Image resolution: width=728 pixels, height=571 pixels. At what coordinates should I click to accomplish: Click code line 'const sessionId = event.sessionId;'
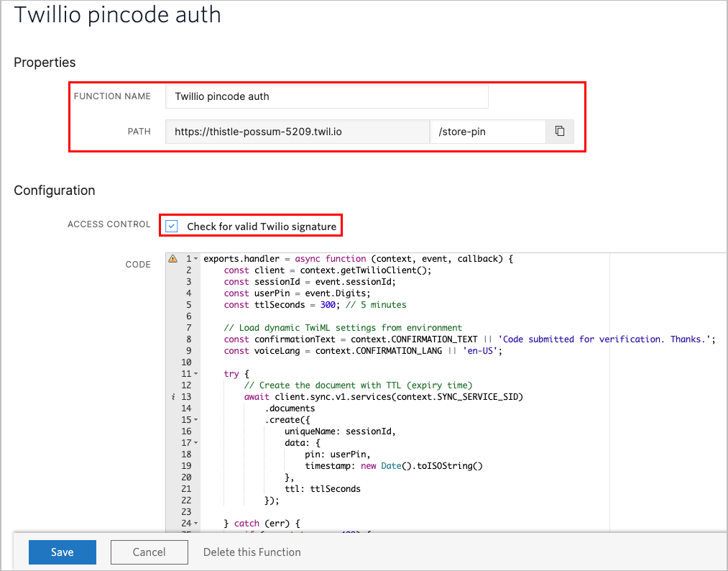click(x=310, y=282)
